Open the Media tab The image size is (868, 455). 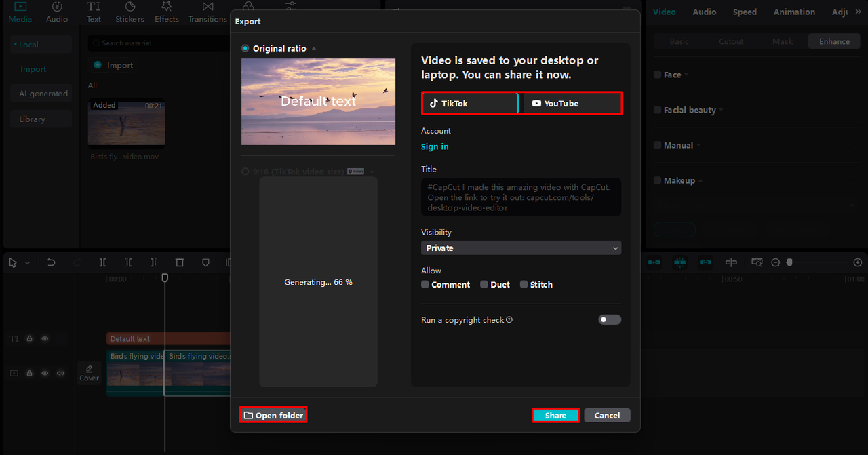(20, 12)
